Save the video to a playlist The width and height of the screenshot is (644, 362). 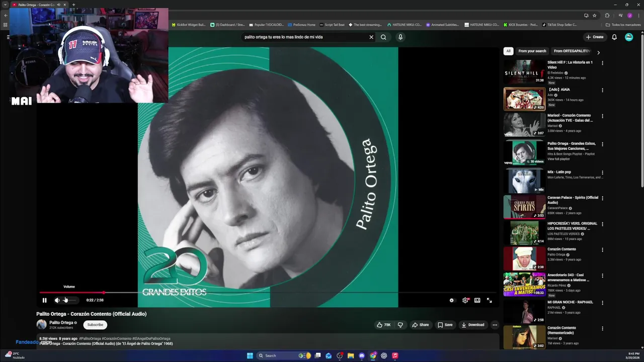[445, 325]
